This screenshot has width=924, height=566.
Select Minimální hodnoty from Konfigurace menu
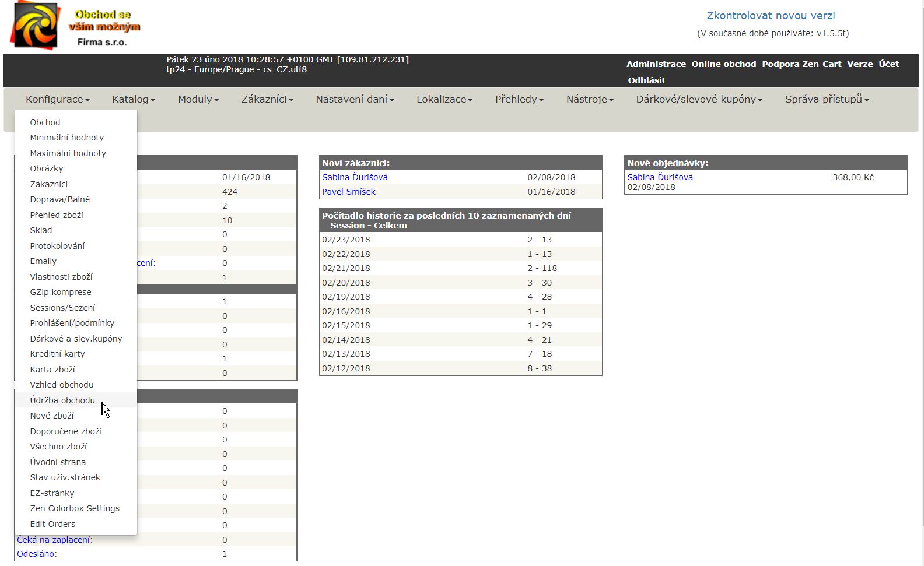click(66, 138)
